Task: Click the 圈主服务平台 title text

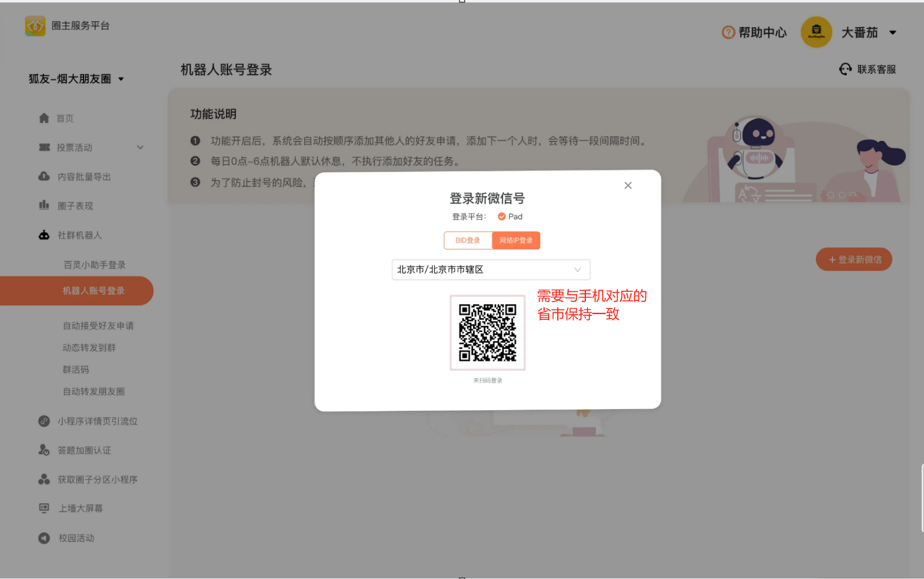Action: point(80,26)
